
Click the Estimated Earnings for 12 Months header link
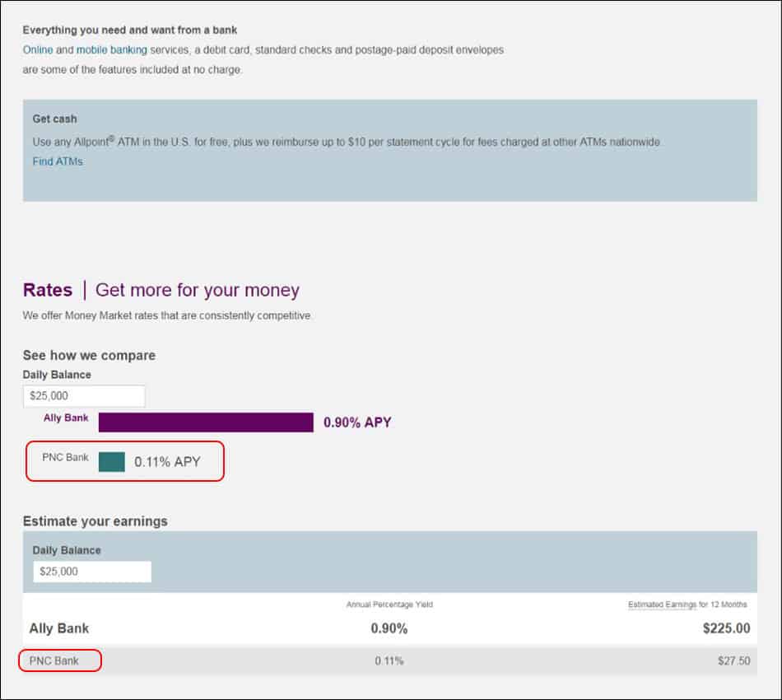687,604
